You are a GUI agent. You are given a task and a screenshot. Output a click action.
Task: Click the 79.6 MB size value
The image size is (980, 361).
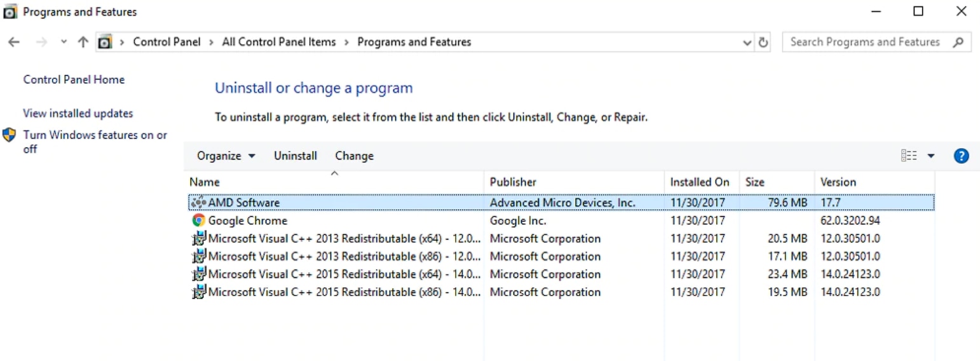pyautogui.click(x=787, y=202)
